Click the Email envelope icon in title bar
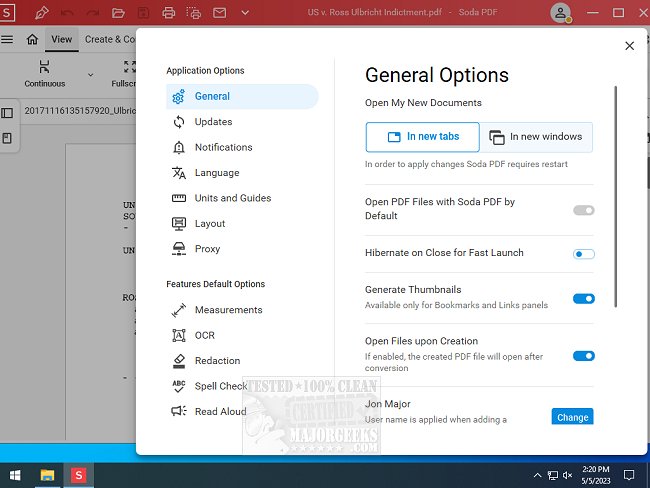The width and height of the screenshot is (650, 488). tap(220, 13)
